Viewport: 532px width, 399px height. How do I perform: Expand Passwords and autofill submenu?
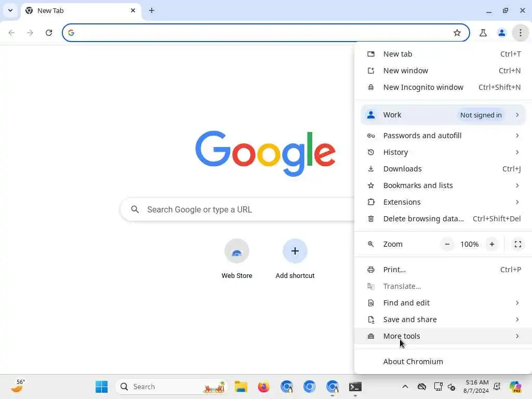click(443, 136)
